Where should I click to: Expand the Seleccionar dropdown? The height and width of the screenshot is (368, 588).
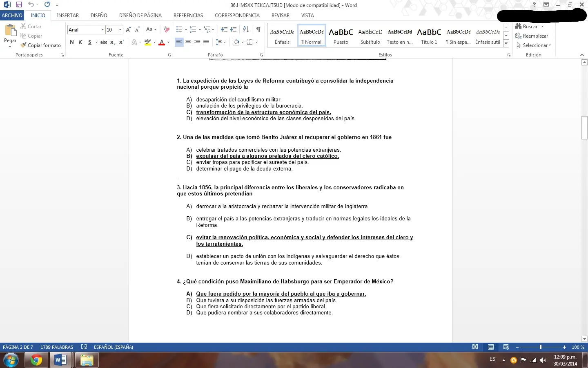(x=534, y=45)
